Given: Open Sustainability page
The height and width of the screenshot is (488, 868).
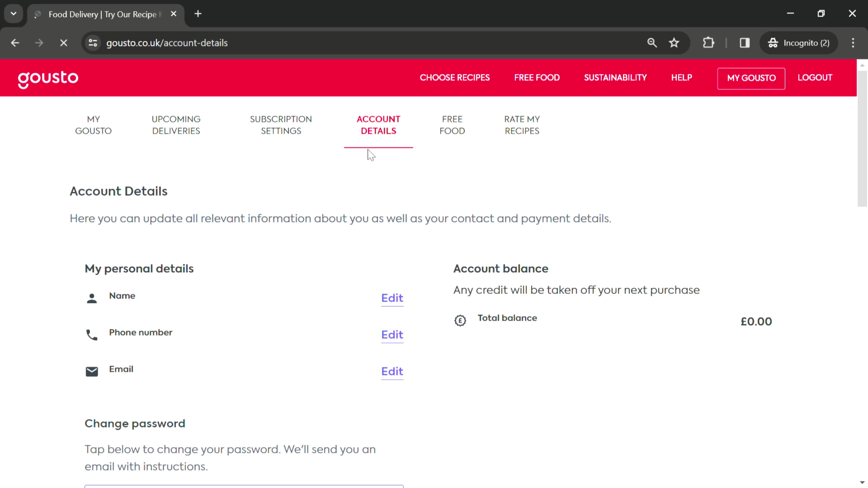Looking at the screenshot, I should pos(615,78).
